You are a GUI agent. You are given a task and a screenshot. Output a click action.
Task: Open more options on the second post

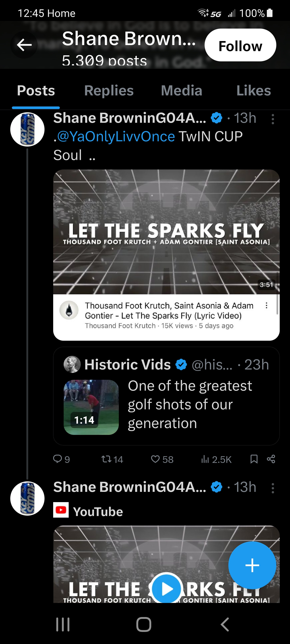pos(273,488)
